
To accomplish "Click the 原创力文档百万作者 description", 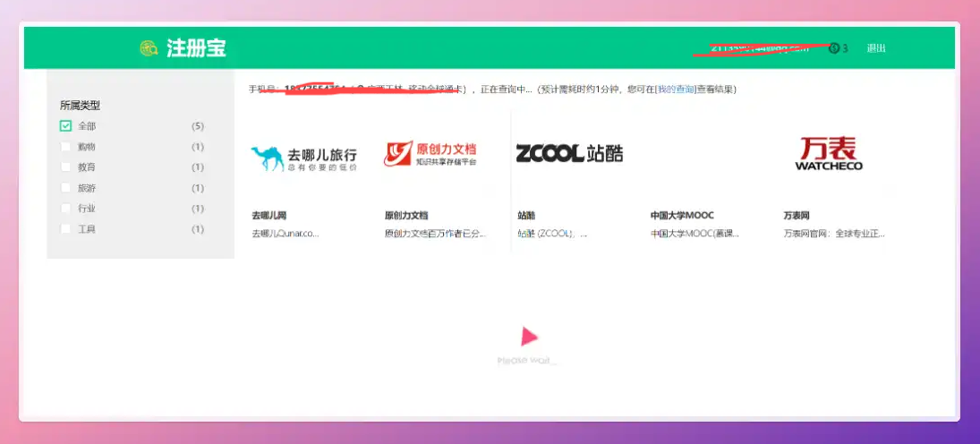I will point(436,234).
